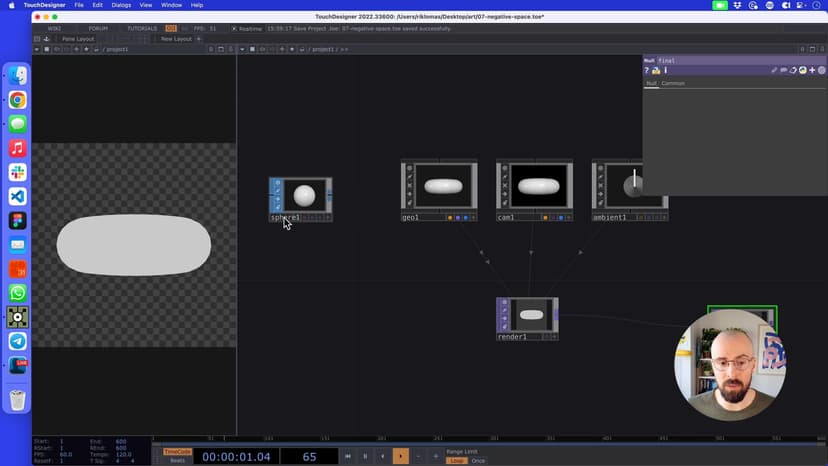Open the parameter help question mark icon
This screenshot has height=466, width=828.
[x=647, y=70]
